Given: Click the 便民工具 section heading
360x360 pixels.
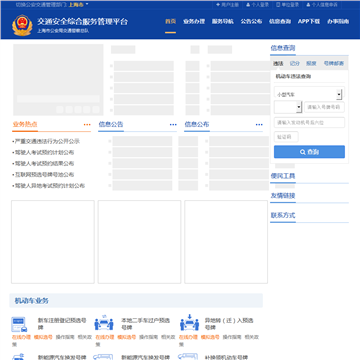Looking at the screenshot, I should point(283,176).
